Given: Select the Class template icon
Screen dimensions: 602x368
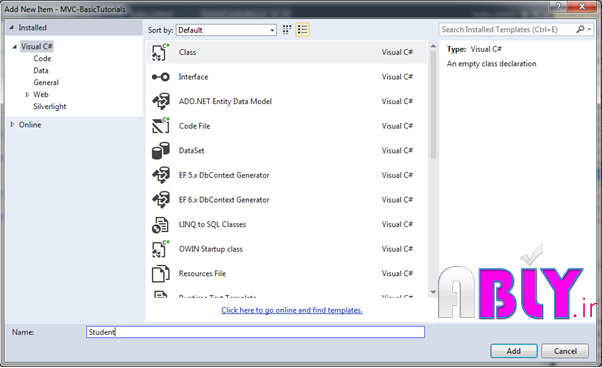Looking at the screenshot, I should click(x=160, y=52).
